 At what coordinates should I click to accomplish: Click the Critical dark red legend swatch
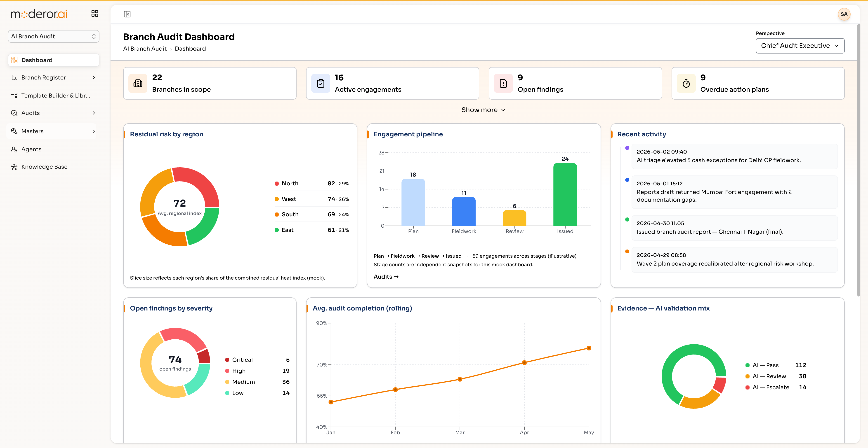coord(227,360)
